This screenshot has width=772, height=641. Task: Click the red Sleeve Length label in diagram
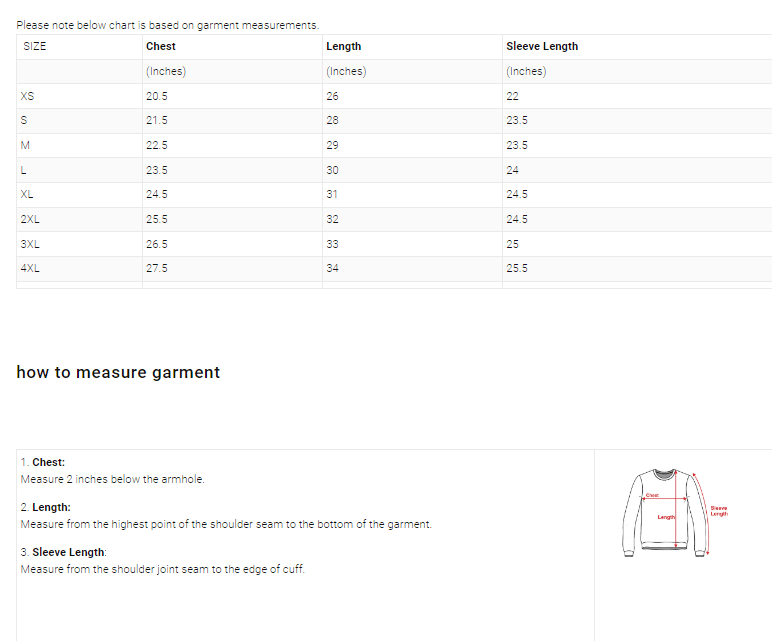pyautogui.click(x=718, y=510)
